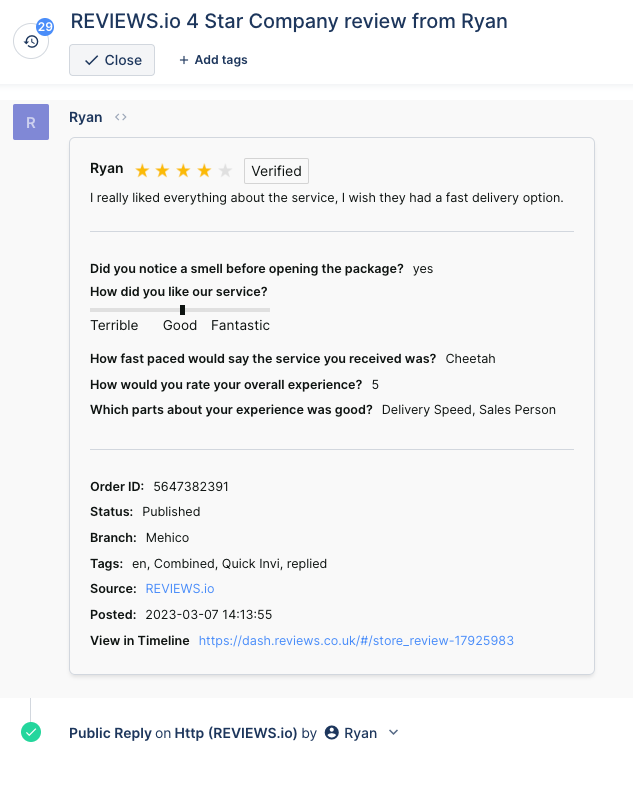Click the purple R avatar
The height and width of the screenshot is (789, 633).
(31, 122)
